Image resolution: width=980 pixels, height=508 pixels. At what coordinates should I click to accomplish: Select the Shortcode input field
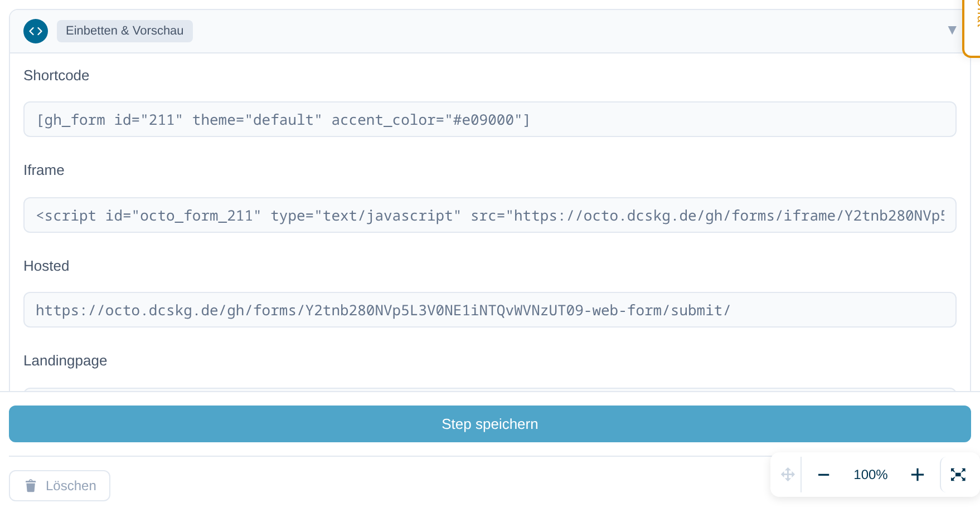click(x=490, y=119)
